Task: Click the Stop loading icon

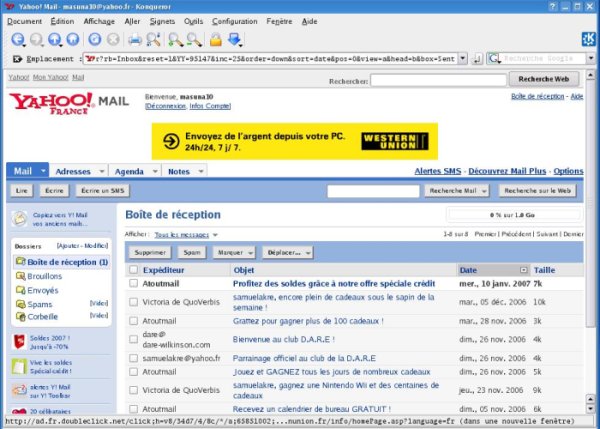Action: [x=113, y=39]
